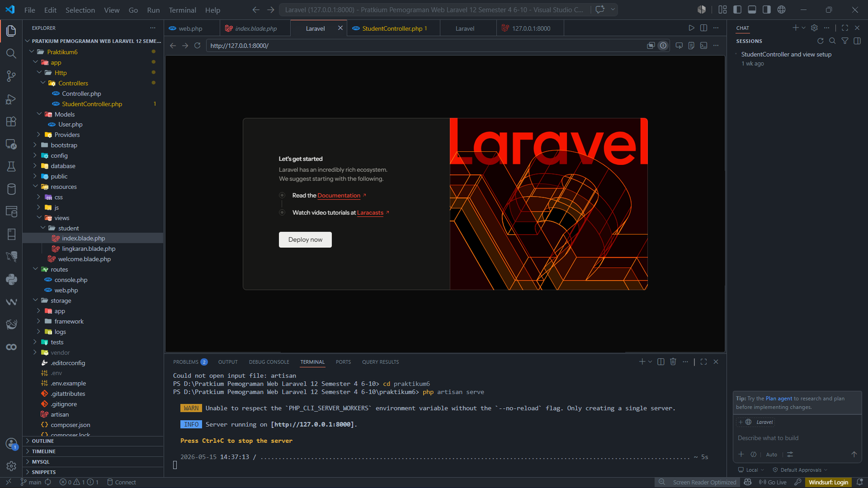
Task: Open the Default Approvals dropdown
Action: [800, 470]
